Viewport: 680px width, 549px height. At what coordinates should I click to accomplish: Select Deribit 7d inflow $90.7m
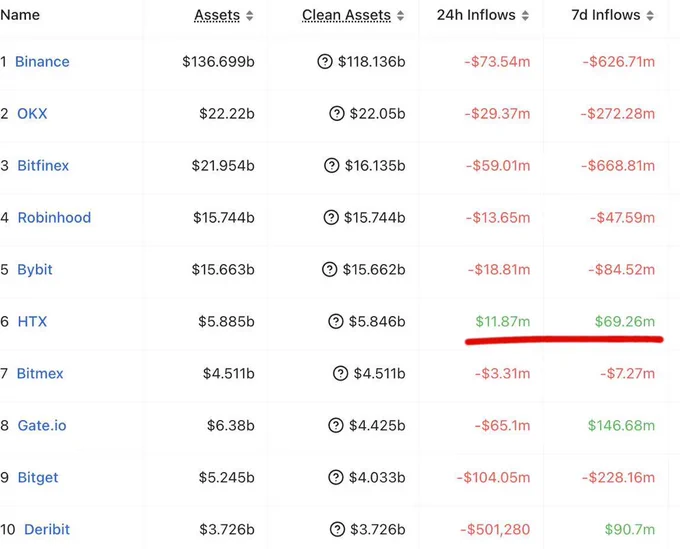point(630,529)
